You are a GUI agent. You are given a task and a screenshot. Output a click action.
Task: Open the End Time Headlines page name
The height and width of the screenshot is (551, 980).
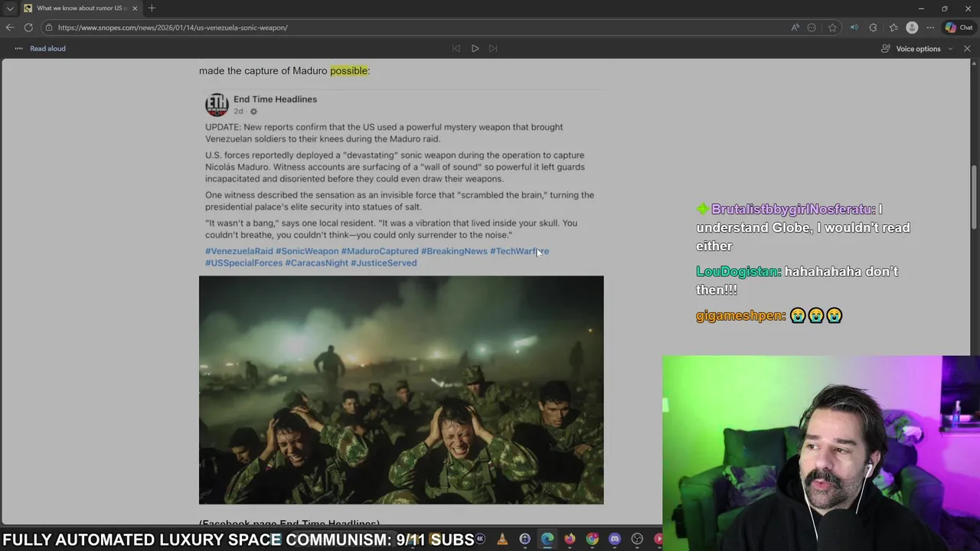[x=275, y=99]
